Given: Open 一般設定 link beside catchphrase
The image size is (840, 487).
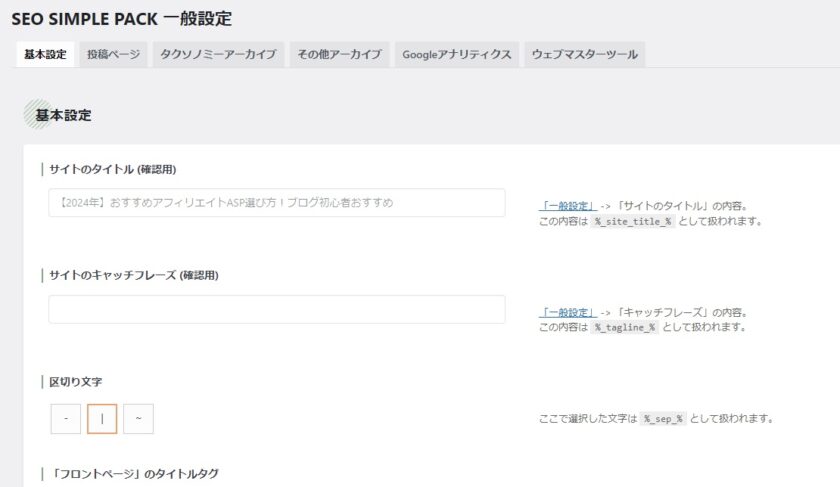Looking at the screenshot, I should click(x=568, y=312).
